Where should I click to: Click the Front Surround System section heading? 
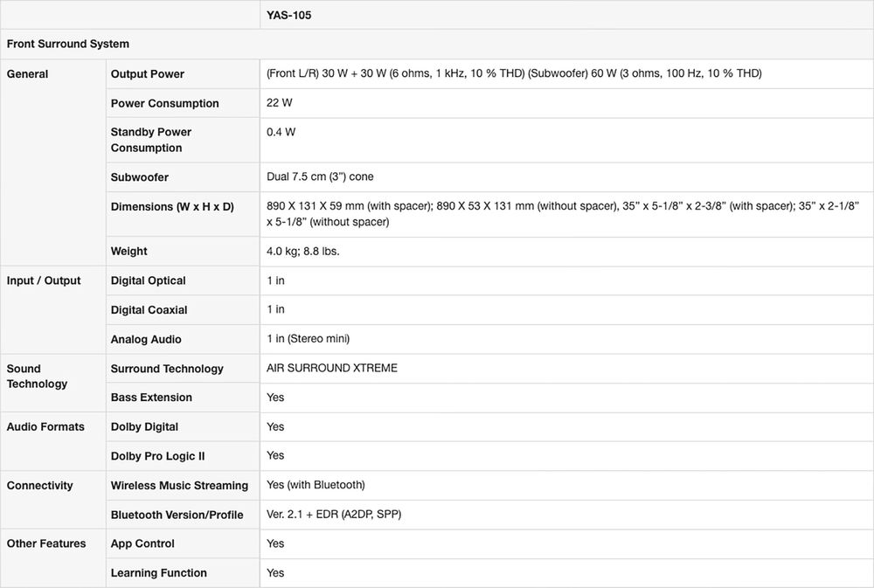(68, 44)
